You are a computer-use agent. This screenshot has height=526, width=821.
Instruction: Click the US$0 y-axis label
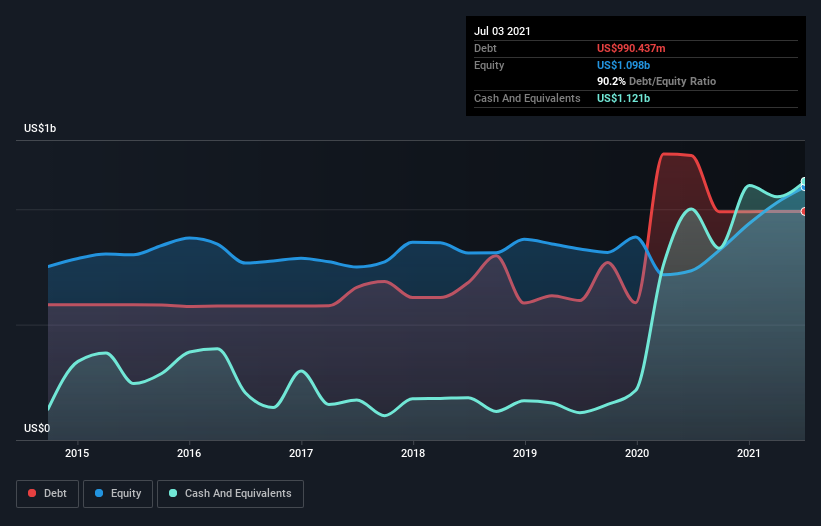coord(37,429)
